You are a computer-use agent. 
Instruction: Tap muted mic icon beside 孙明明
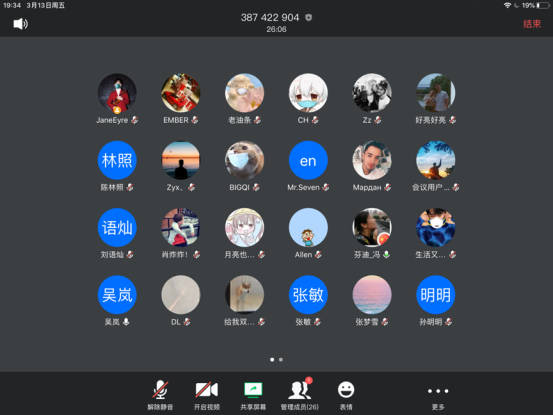point(449,322)
